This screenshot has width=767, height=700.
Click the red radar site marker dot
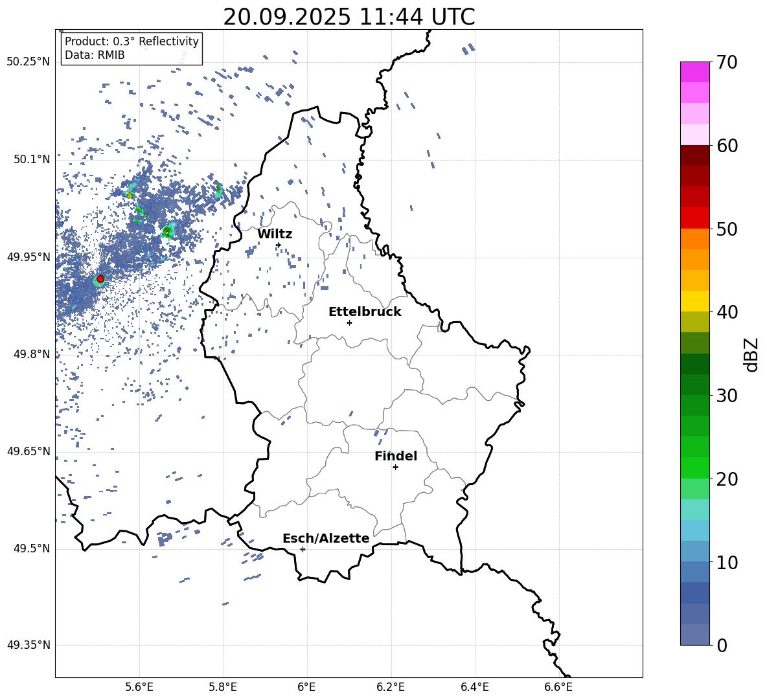click(x=100, y=279)
